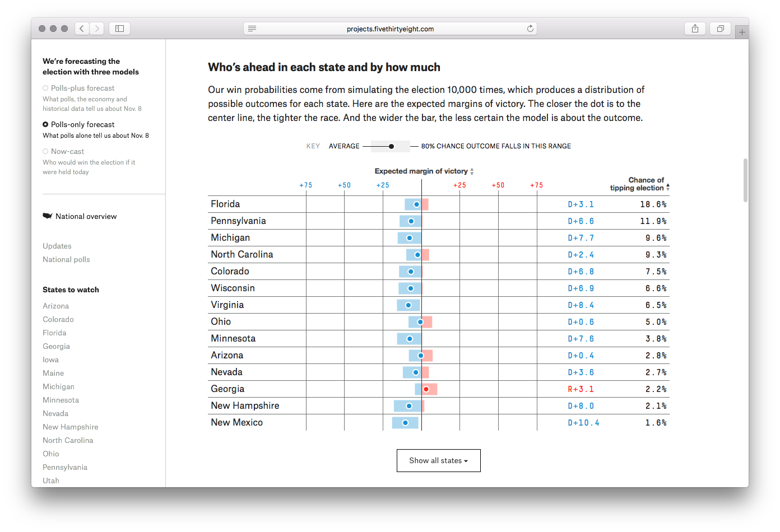Click the back navigation arrow
780x532 pixels.
(x=82, y=28)
